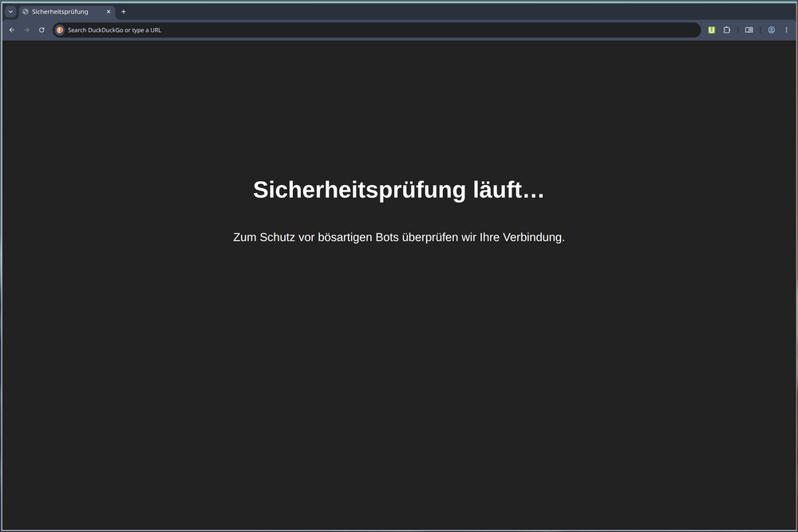Viewport: 798px width, 532px height.
Task: Click the forward navigation arrow
Action: point(26,30)
